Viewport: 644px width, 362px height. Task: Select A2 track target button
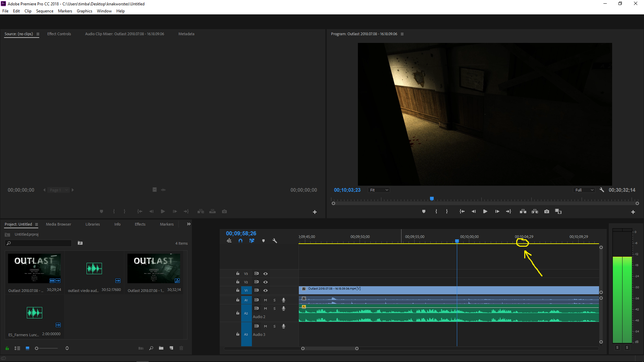(246, 313)
